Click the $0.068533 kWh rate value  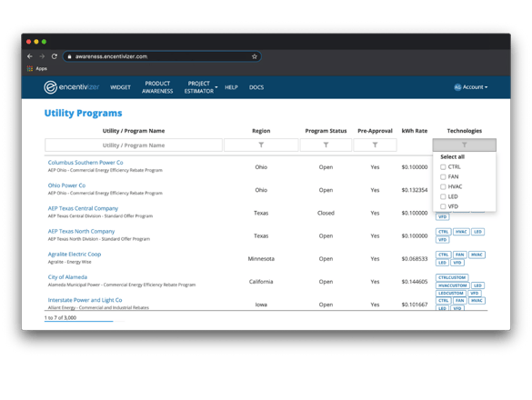point(415,259)
